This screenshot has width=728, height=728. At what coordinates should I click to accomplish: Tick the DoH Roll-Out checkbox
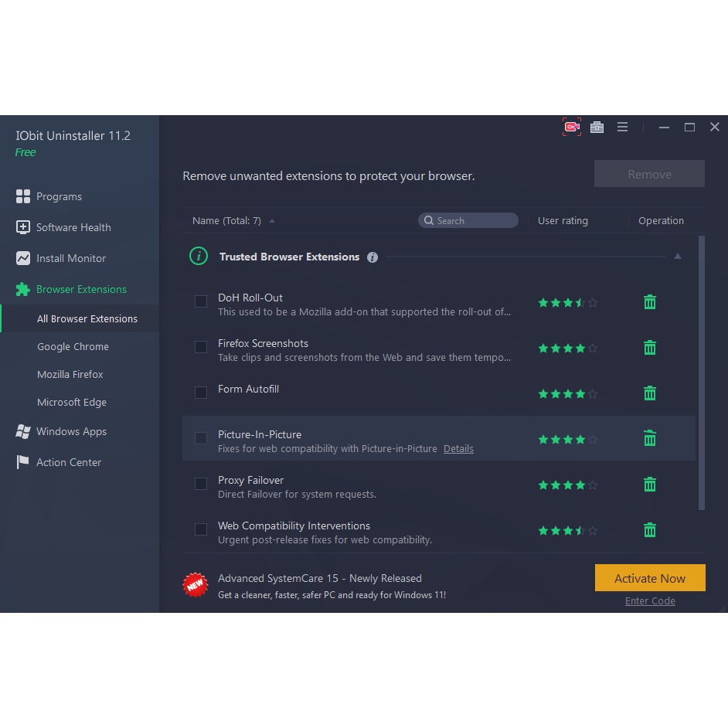tap(201, 301)
